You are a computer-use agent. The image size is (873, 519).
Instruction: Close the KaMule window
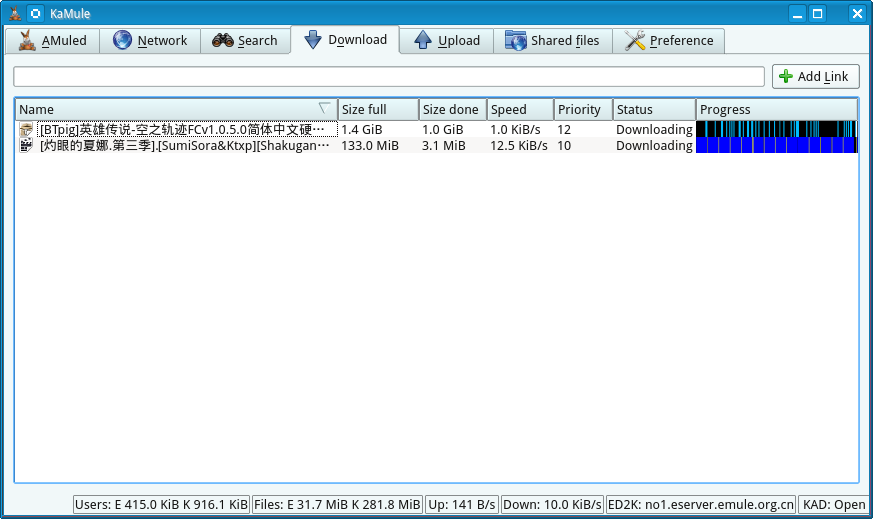pos(857,13)
